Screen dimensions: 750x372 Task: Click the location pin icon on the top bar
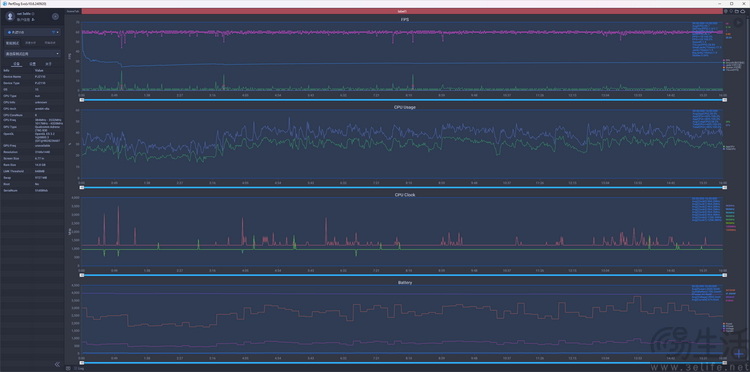coord(726,11)
